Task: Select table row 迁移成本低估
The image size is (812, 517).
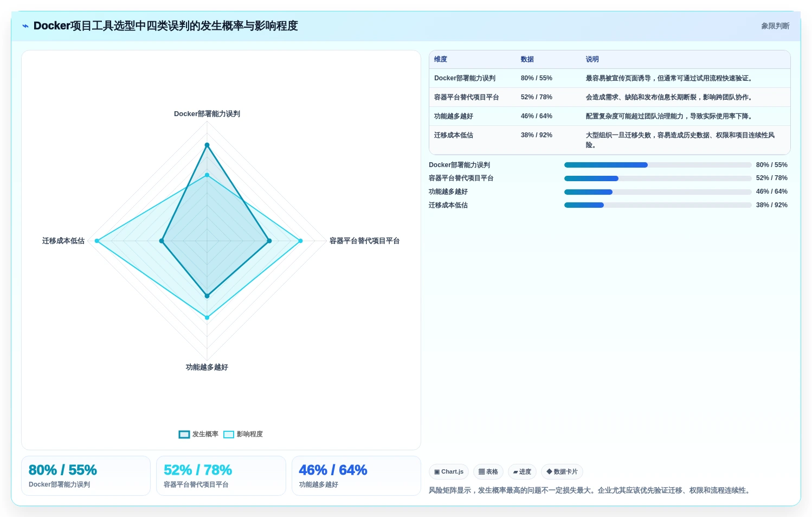Action: [x=610, y=140]
